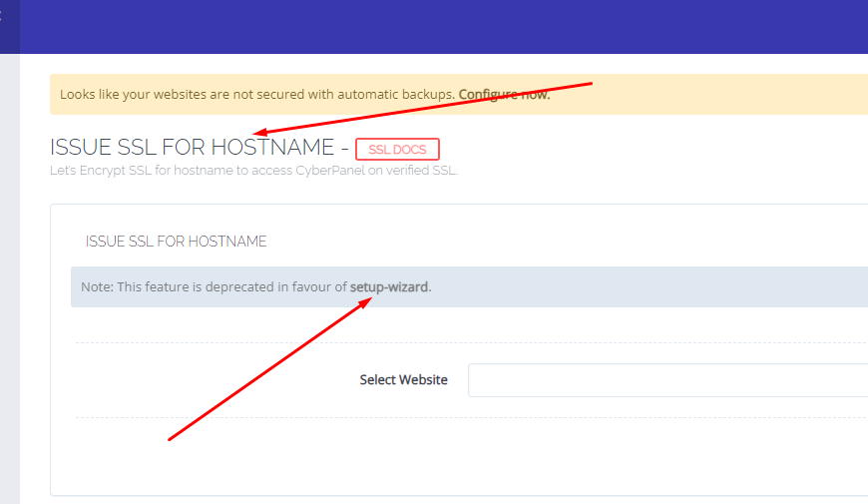Toggle the sidebar menu icon in header
The image size is (868, 504).
(x=3, y=17)
